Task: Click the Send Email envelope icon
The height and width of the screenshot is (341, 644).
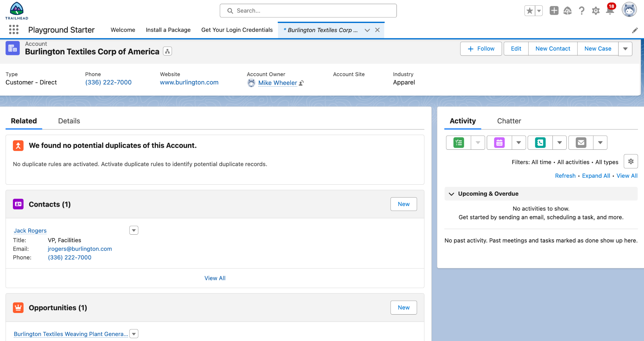Action: coord(581,143)
